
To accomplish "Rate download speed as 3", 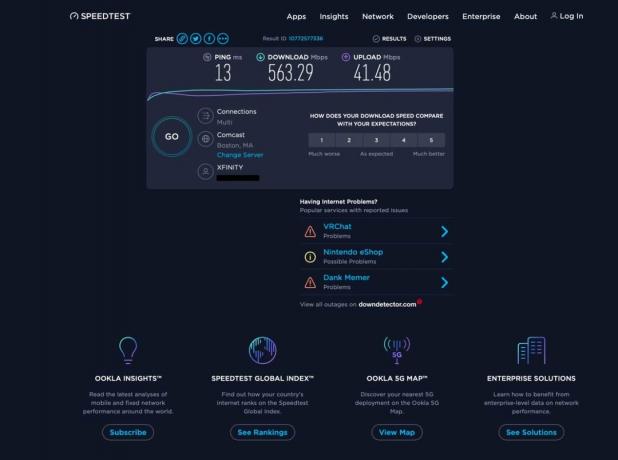I will (376, 140).
